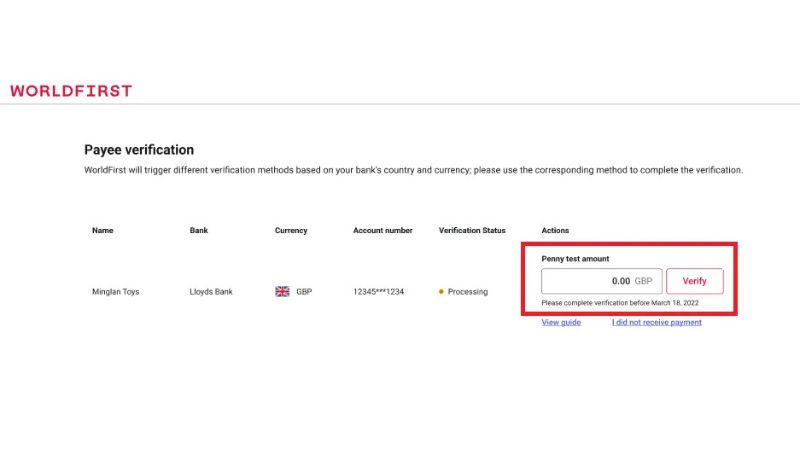Click the Penny test amount label
Screen dimensions: 800x450
(575, 259)
